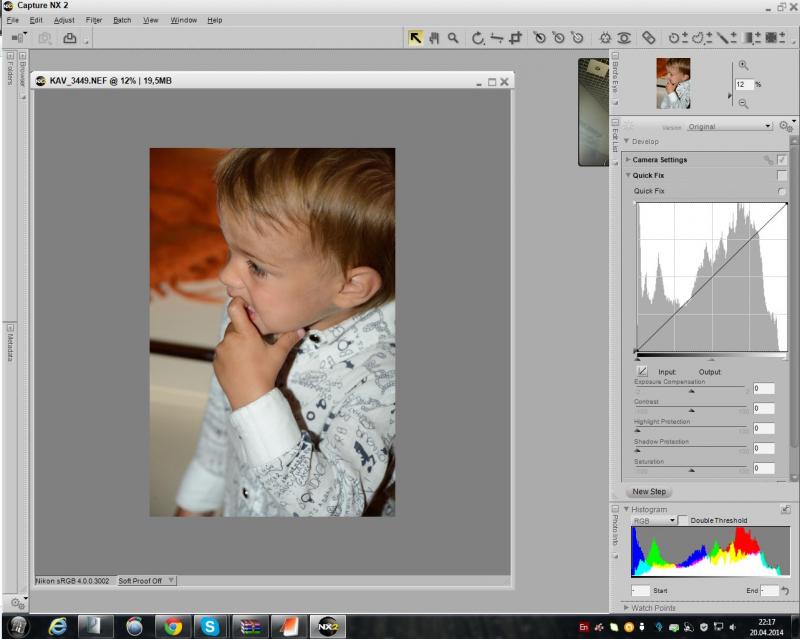Collapse the Develop section
800x639 pixels.
click(x=627, y=141)
